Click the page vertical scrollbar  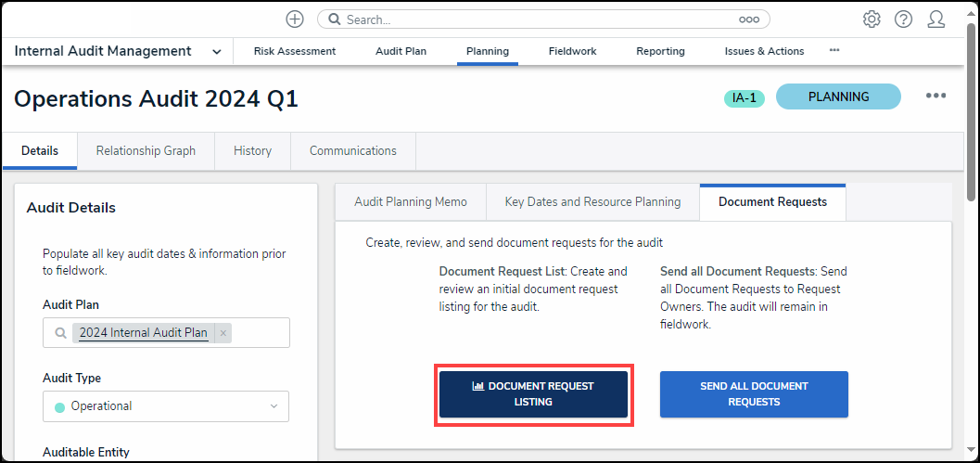tap(971, 111)
